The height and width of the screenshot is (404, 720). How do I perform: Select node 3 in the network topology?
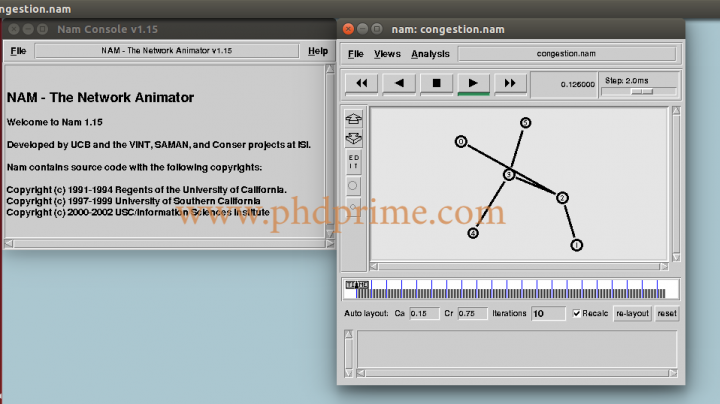[x=508, y=174]
